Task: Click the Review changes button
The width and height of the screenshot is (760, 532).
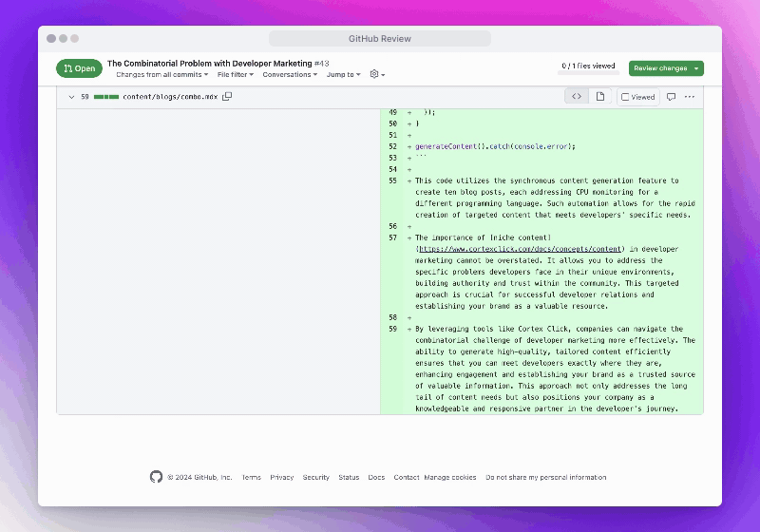Action: 666,68
